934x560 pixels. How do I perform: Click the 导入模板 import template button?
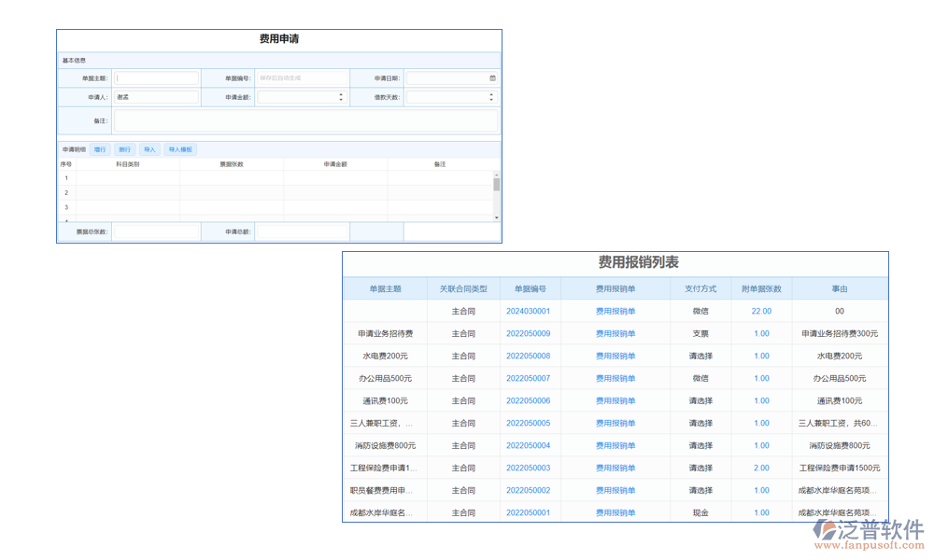[x=181, y=148]
